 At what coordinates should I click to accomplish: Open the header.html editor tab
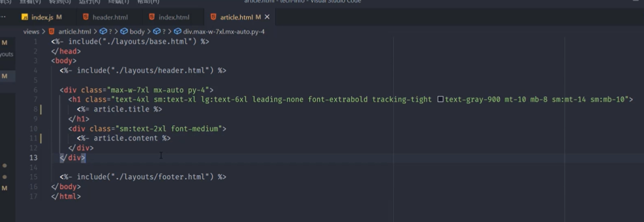click(x=110, y=17)
